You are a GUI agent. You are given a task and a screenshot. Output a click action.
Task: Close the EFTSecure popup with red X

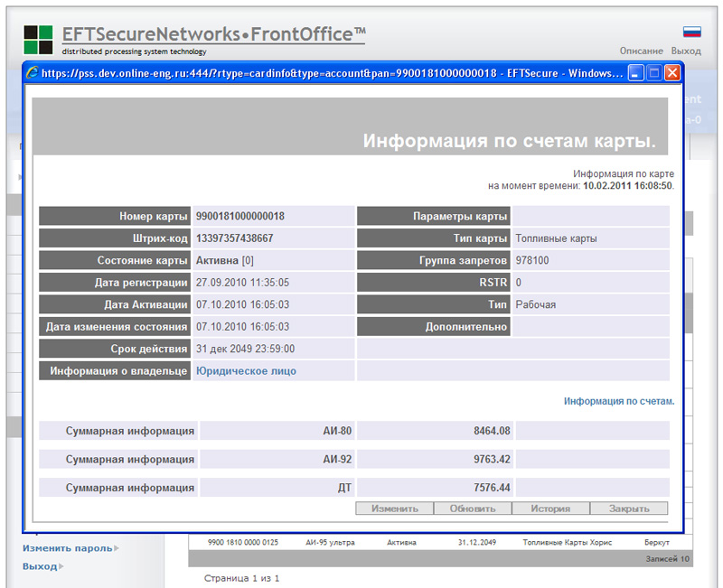coord(672,73)
